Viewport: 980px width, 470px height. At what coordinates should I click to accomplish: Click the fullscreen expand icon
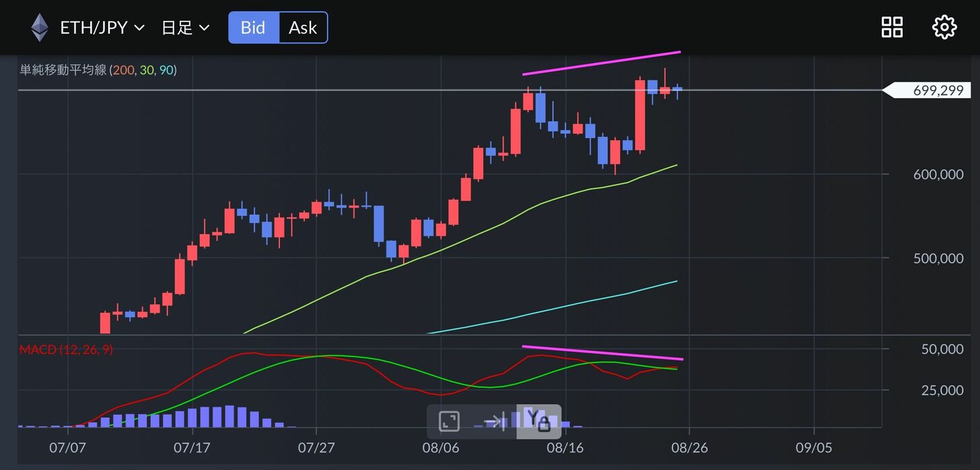[449, 422]
